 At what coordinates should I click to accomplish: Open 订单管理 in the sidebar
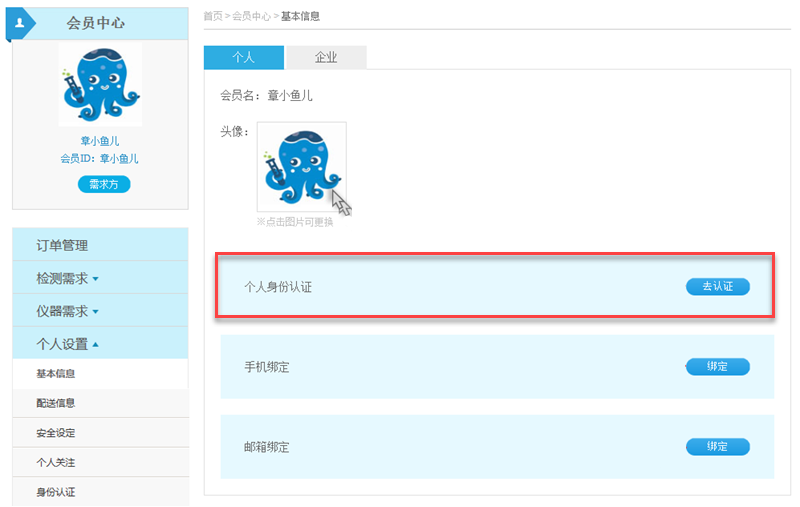point(62,245)
